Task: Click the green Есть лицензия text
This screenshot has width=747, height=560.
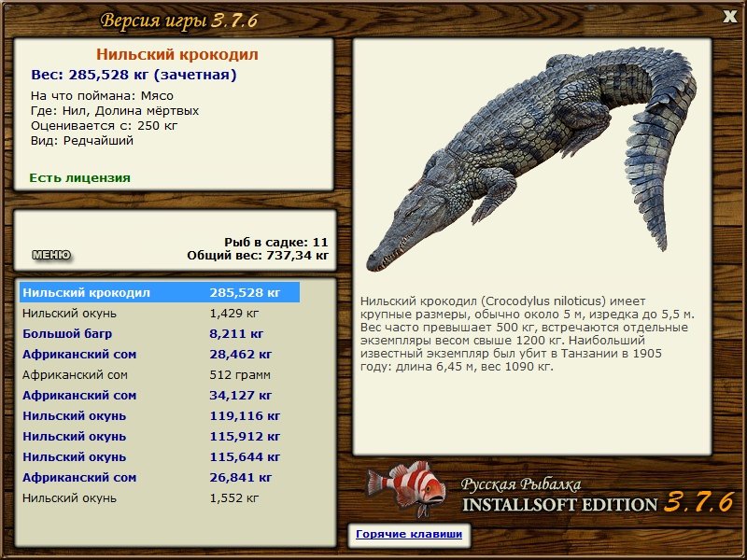Action: 80,178
